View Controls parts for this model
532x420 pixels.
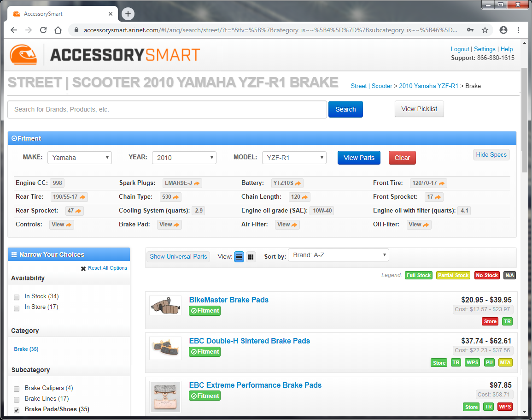(61, 225)
